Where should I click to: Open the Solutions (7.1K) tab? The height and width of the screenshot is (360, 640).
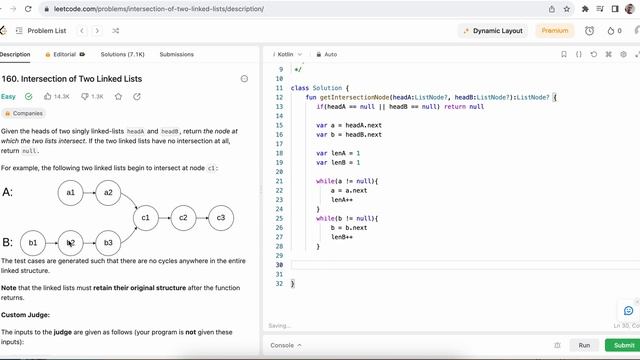(x=122, y=54)
